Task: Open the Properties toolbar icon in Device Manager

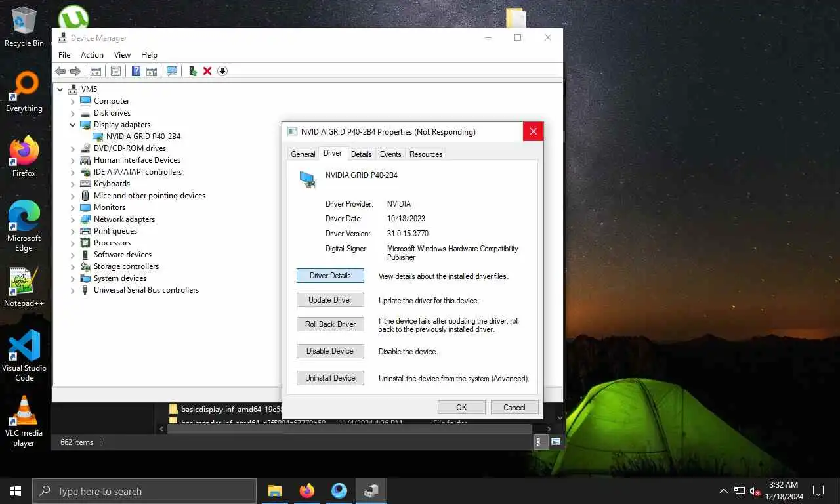Action: tap(115, 71)
